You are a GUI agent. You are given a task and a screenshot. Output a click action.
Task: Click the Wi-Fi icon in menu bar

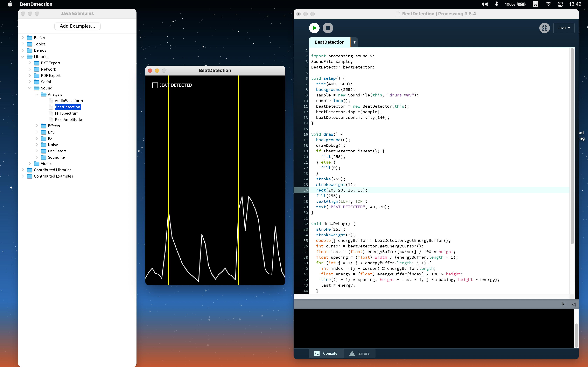[x=548, y=4]
